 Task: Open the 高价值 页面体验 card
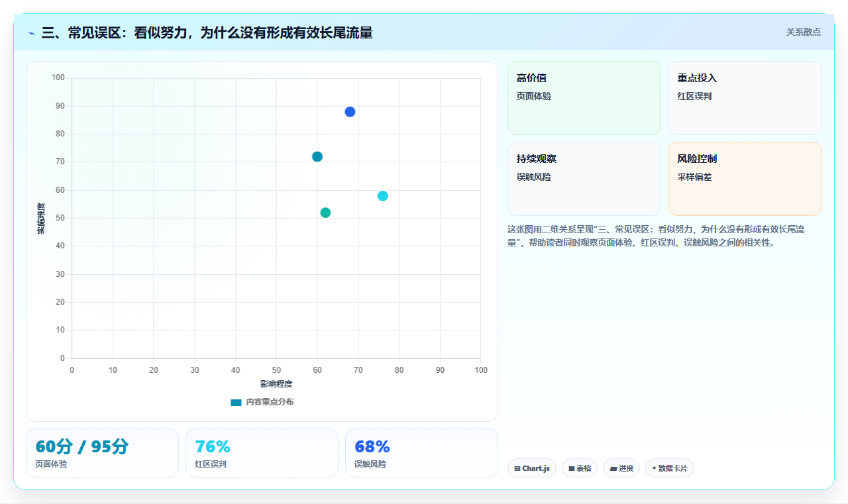pyautogui.click(x=584, y=98)
